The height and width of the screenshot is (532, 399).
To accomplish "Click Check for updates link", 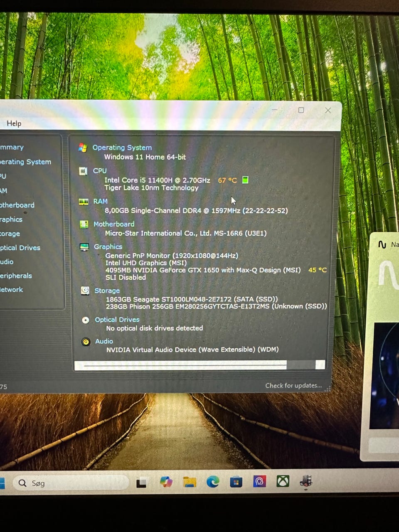I will (293, 386).
